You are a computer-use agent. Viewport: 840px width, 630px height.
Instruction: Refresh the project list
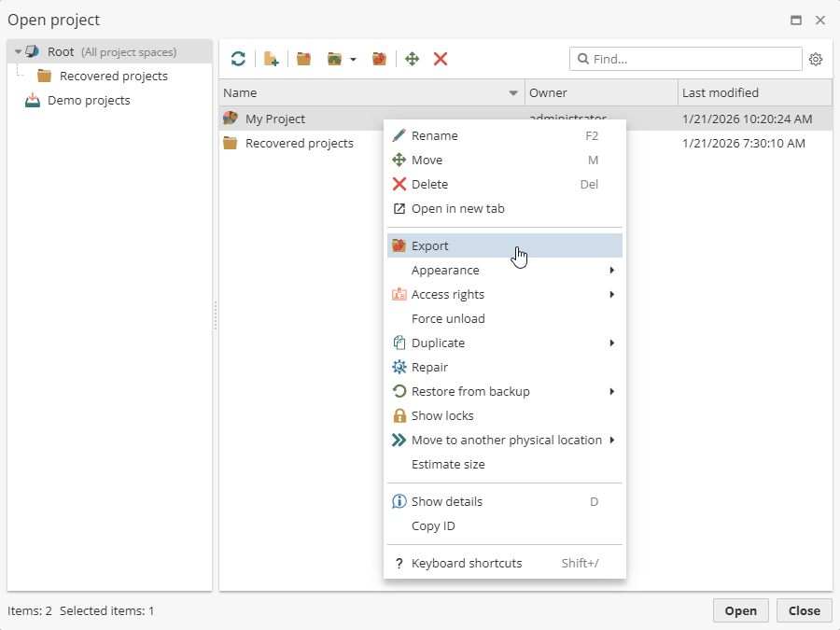(238, 59)
